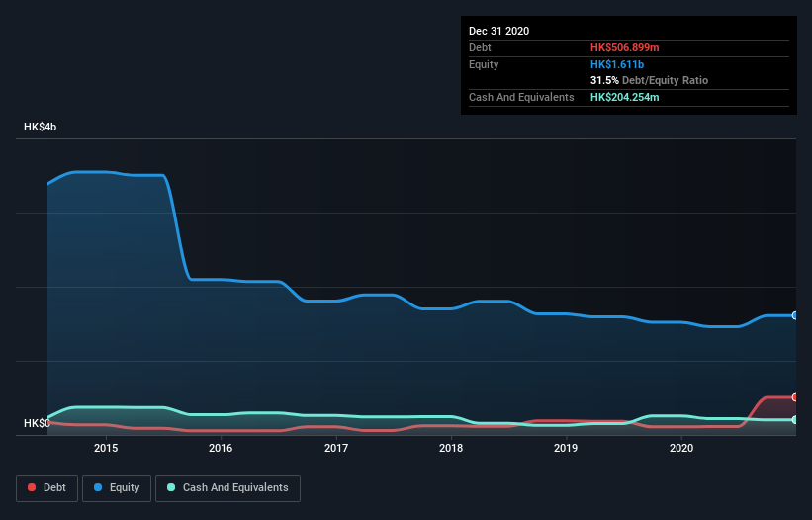Click the blue Equity legend dot

click(98, 487)
